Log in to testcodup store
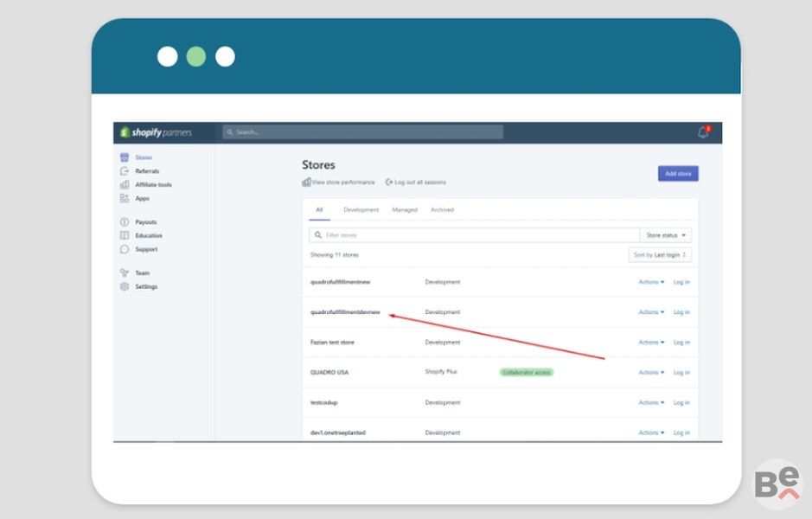 click(681, 402)
